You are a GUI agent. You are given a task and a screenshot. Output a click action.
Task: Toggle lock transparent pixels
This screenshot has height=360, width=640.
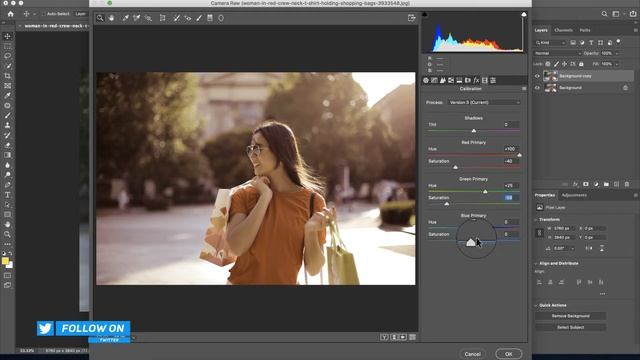point(548,64)
